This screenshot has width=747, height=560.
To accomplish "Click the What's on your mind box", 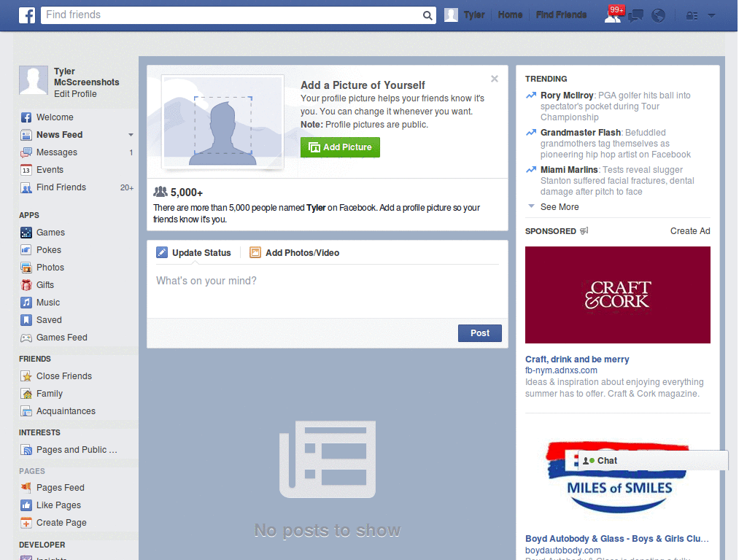I will click(328, 290).
